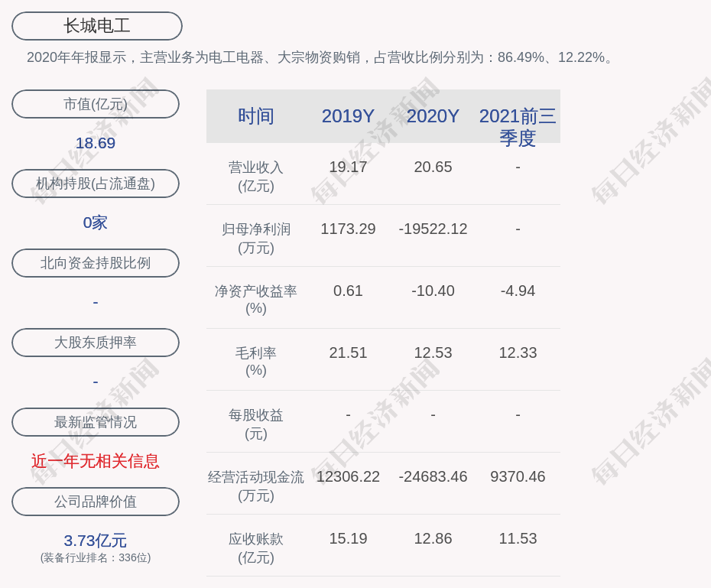This screenshot has height=588, width=711.
Task: Click the 净资产收益率(%) row label
Action: [x=256, y=300]
